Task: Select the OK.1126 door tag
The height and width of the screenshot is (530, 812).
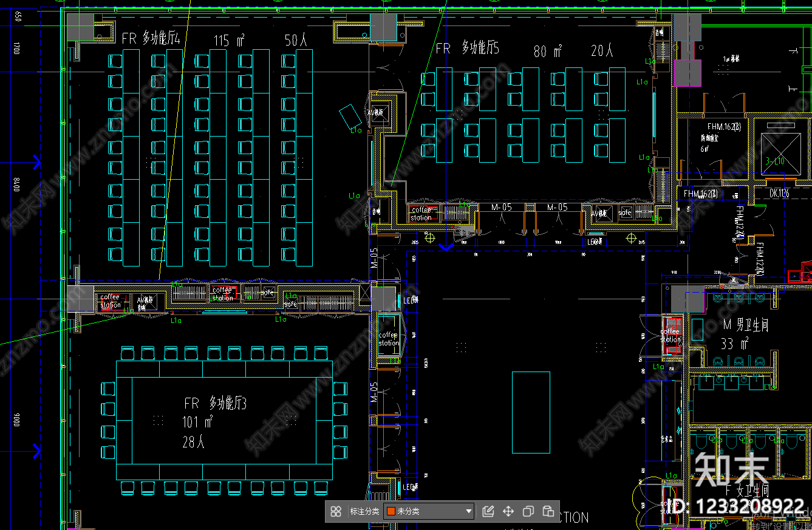Action: [x=779, y=194]
